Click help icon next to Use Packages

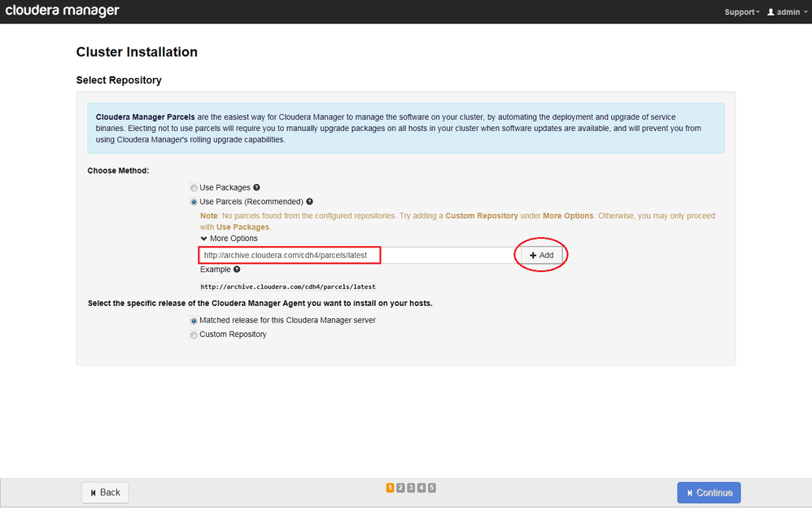256,187
